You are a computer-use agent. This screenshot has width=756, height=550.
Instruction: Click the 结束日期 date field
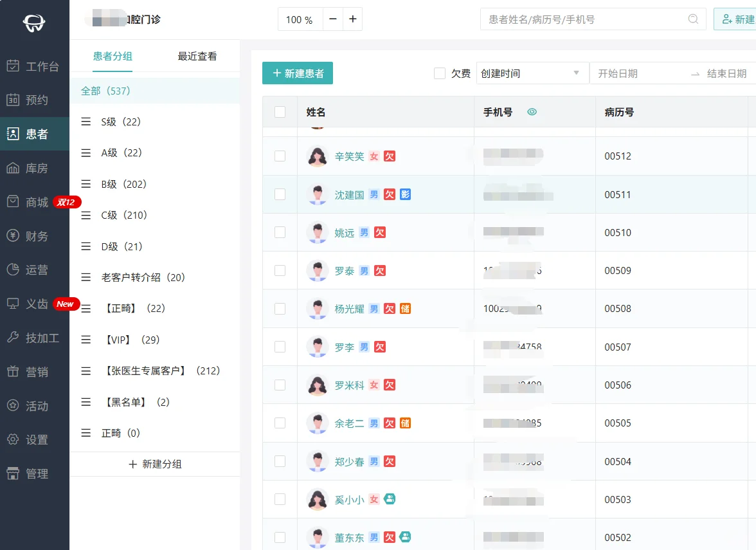727,73
